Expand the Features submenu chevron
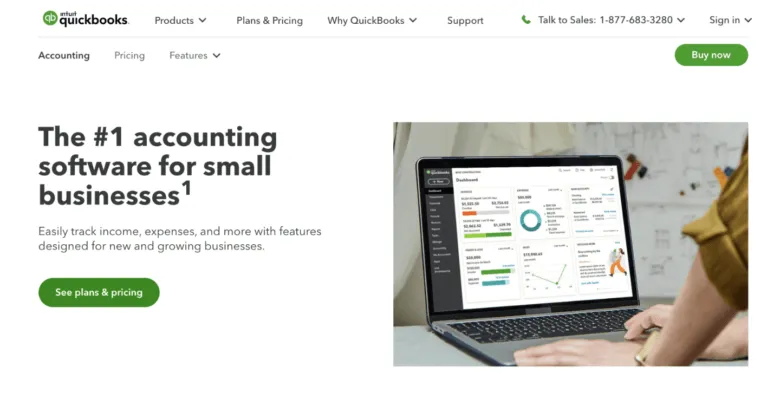Image resolution: width=780 pixels, height=400 pixels. point(216,55)
